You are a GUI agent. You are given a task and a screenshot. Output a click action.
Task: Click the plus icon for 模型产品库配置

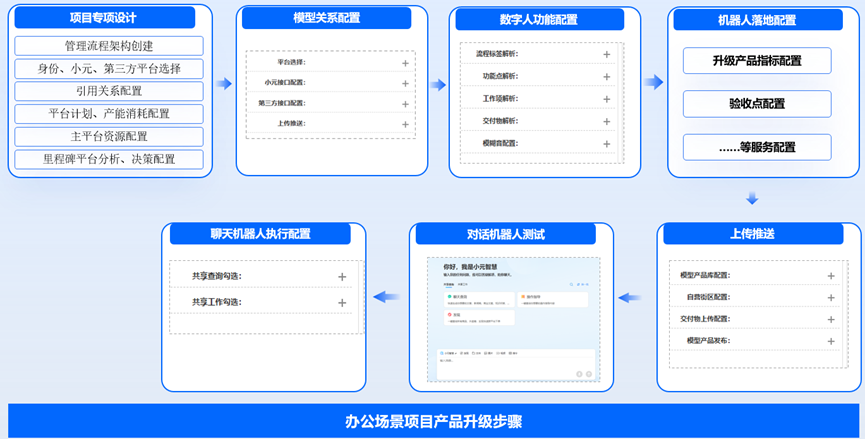[x=831, y=276]
